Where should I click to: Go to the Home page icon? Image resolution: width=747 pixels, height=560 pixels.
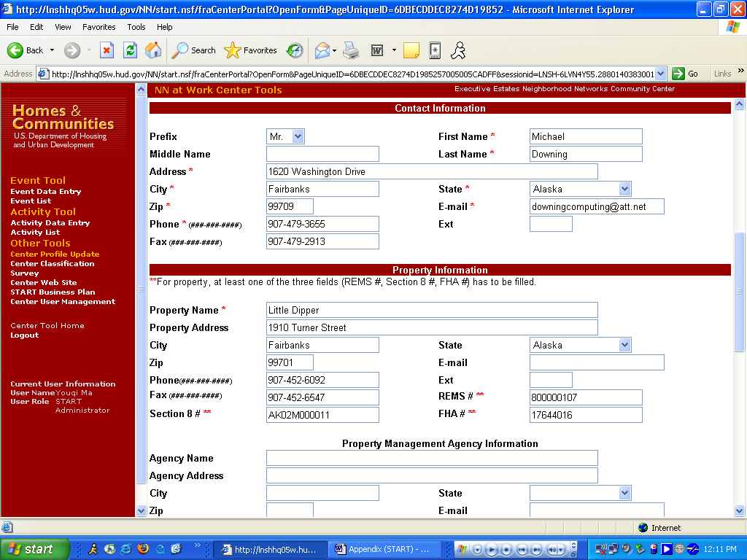153,50
